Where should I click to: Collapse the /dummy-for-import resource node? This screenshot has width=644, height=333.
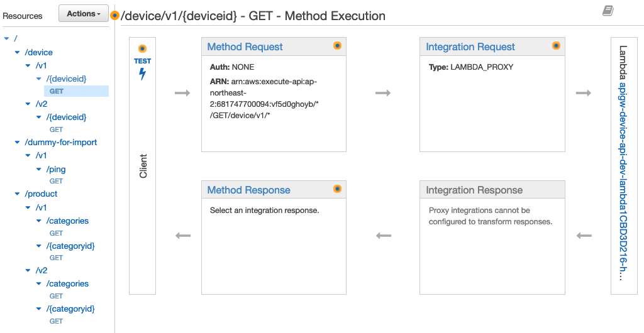18,143
